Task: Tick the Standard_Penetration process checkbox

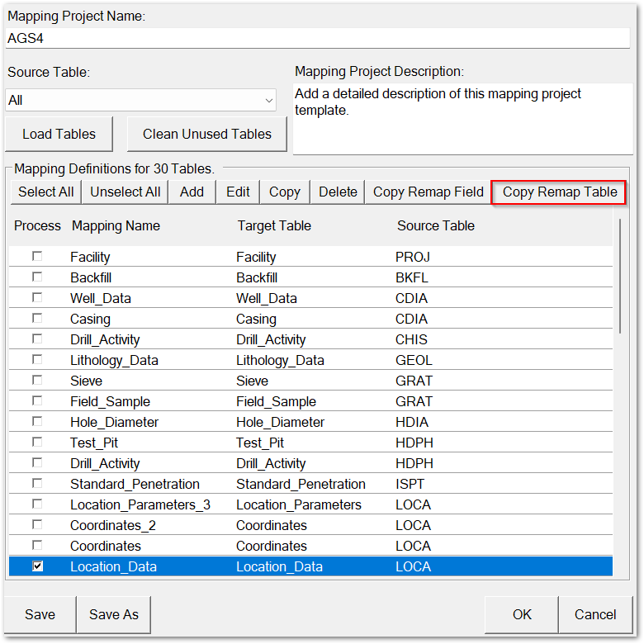Action: pos(37,484)
